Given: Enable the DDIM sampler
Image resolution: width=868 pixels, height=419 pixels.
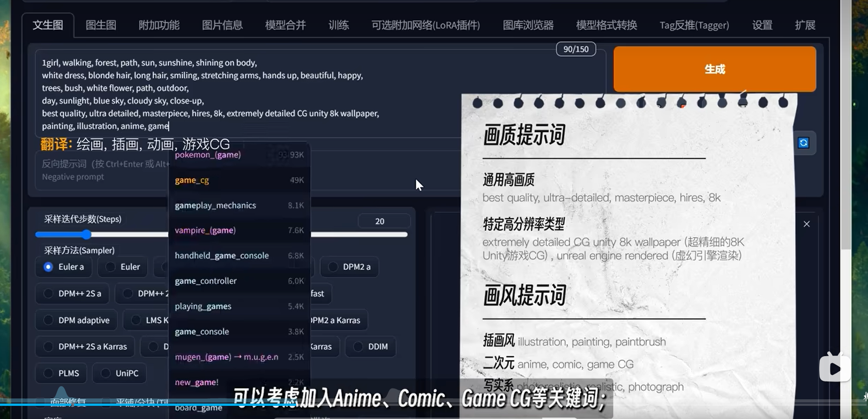Looking at the screenshot, I should (358, 347).
